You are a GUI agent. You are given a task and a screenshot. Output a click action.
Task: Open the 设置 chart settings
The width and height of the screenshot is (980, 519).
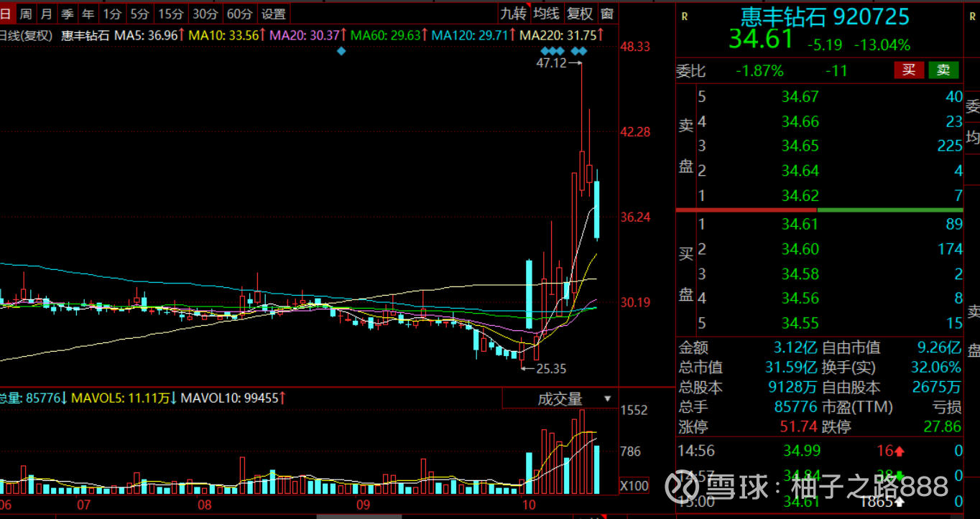point(274,14)
